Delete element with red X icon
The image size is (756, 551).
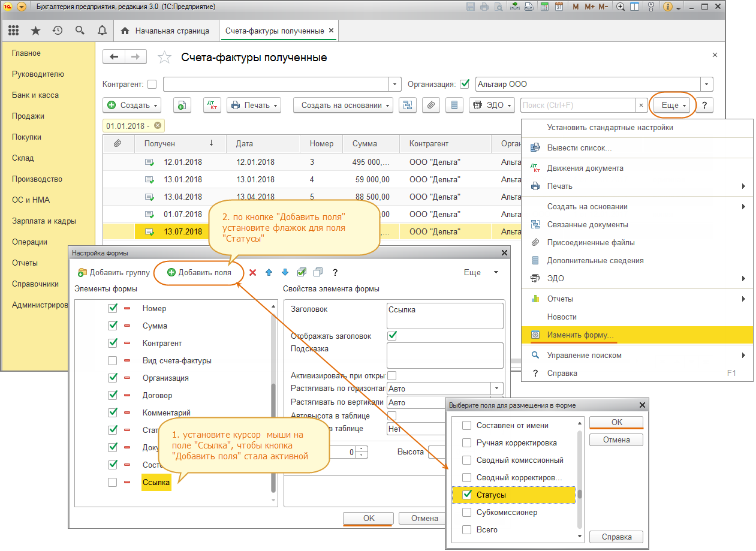(253, 272)
